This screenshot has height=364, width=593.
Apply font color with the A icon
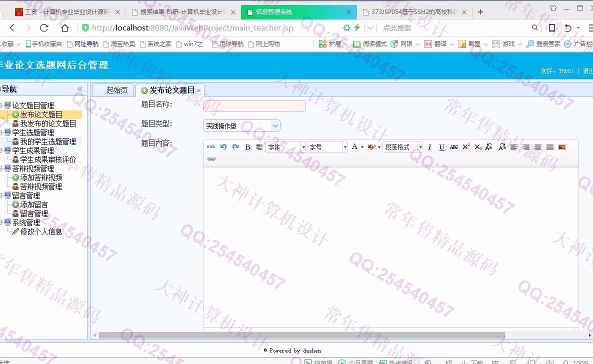point(354,147)
